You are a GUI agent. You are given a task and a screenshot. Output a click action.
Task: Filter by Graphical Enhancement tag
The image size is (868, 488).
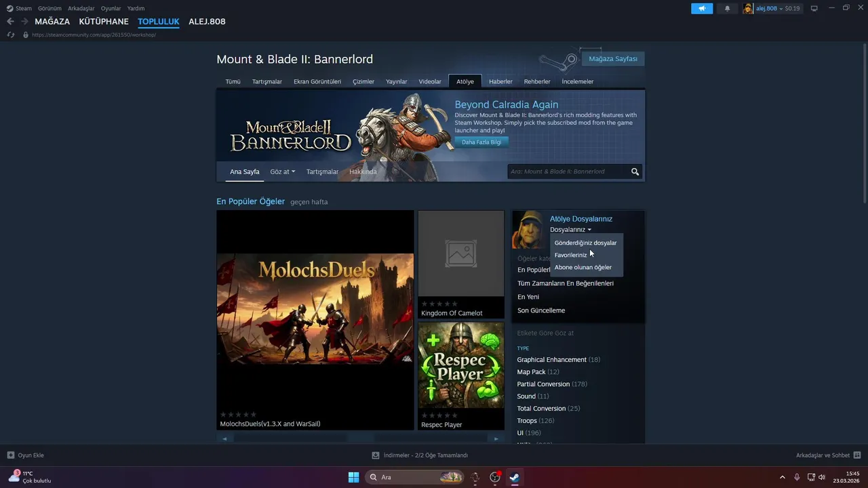(552, 360)
